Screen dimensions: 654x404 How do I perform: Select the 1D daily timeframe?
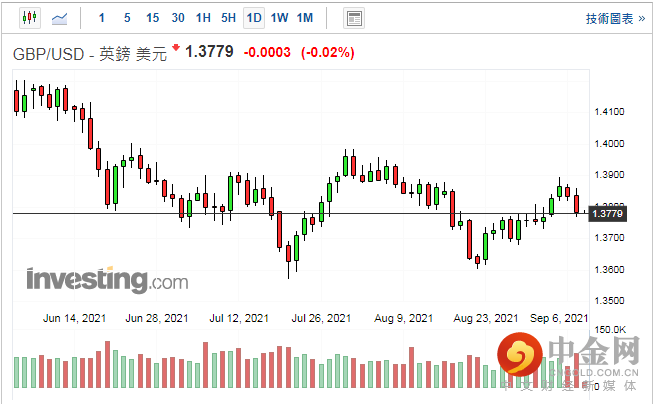click(254, 18)
